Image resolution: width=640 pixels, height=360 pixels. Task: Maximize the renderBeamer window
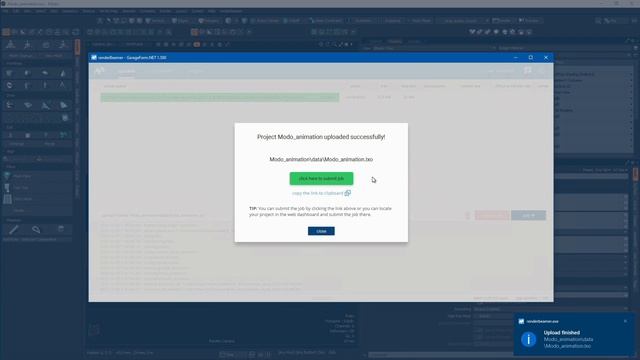point(531,58)
